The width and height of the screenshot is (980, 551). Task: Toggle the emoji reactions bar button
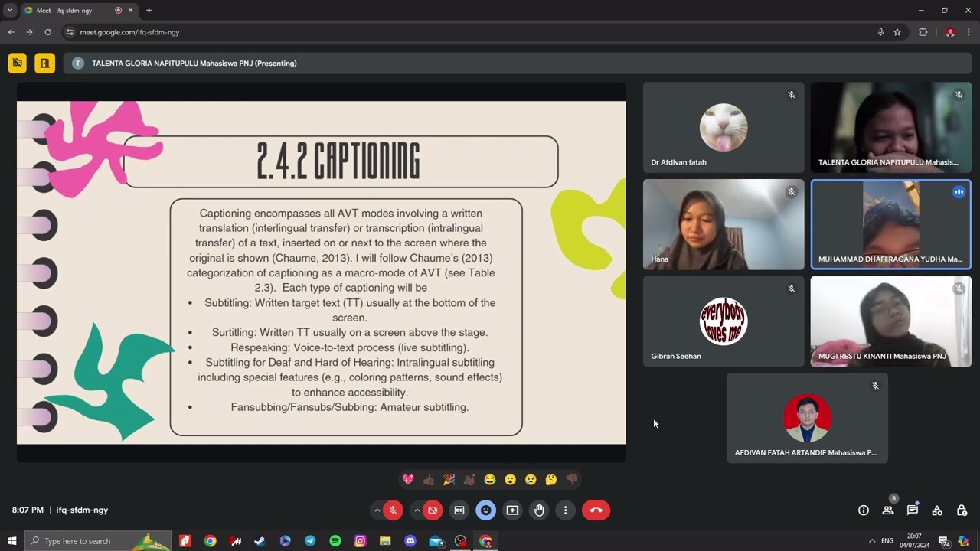click(485, 510)
